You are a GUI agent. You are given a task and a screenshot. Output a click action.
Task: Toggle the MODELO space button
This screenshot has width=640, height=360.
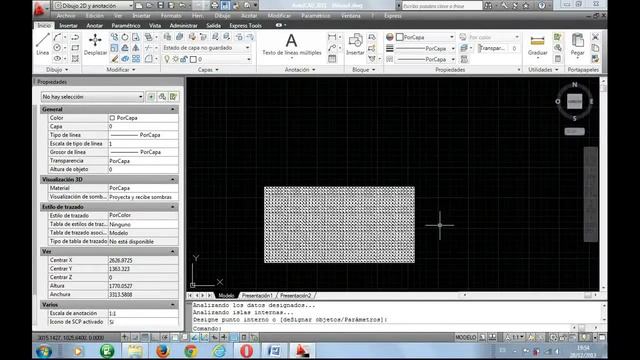click(x=465, y=338)
